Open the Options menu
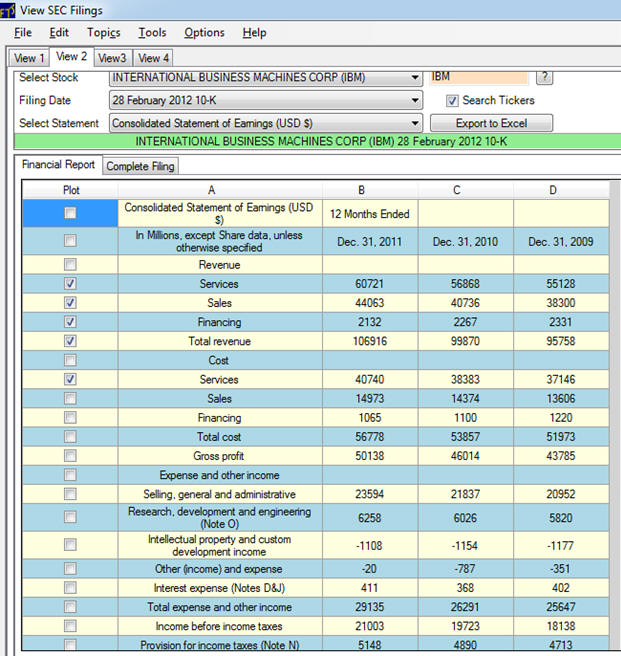This screenshot has height=656, width=621. pyautogui.click(x=204, y=33)
